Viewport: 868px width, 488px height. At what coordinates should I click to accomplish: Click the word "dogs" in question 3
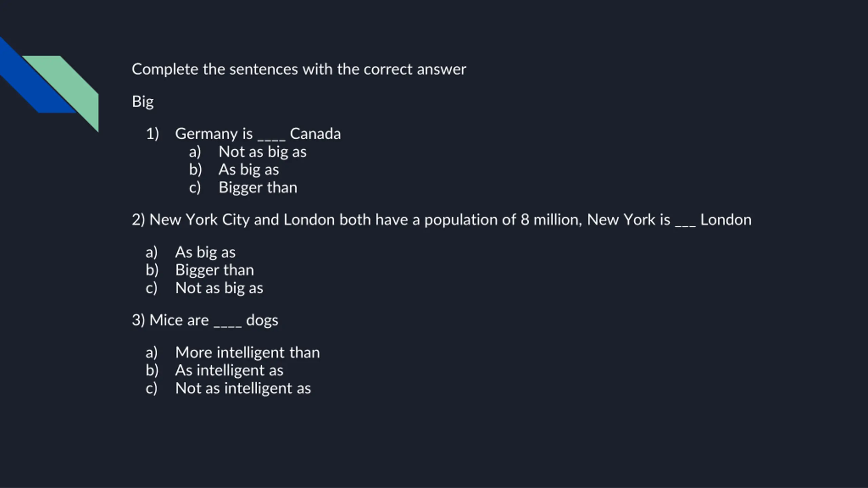tap(262, 320)
